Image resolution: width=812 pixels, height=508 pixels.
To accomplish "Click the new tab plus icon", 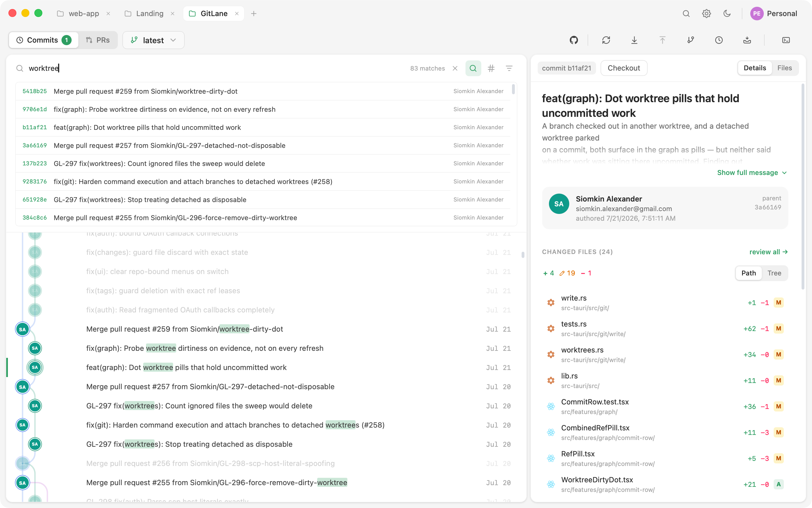I will 254,14.
